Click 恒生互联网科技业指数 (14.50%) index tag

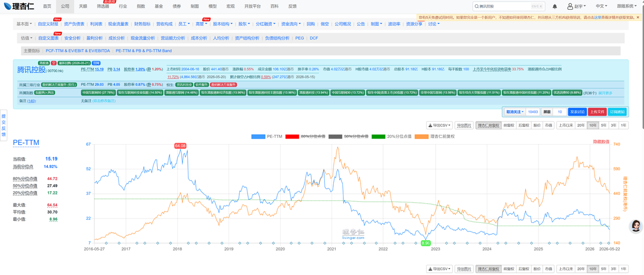(140, 93)
